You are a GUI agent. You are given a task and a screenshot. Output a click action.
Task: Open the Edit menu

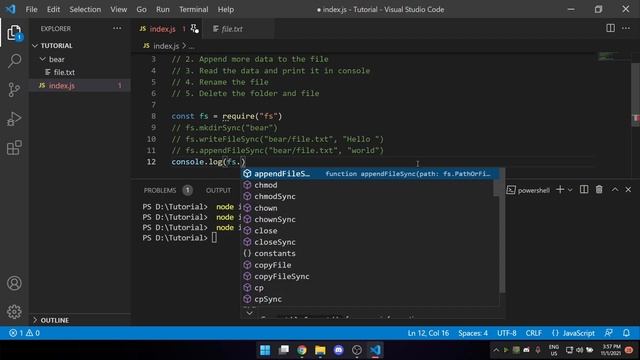[53, 9]
